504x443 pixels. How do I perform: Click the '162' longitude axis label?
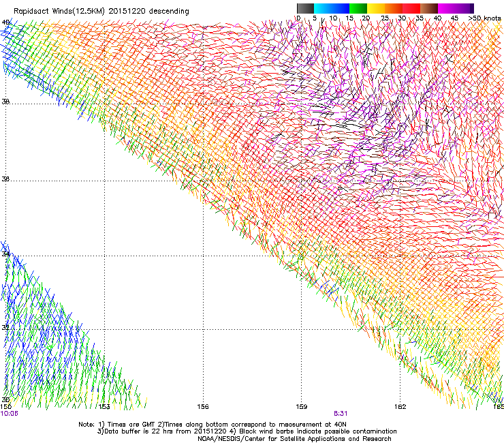point(400,407)
